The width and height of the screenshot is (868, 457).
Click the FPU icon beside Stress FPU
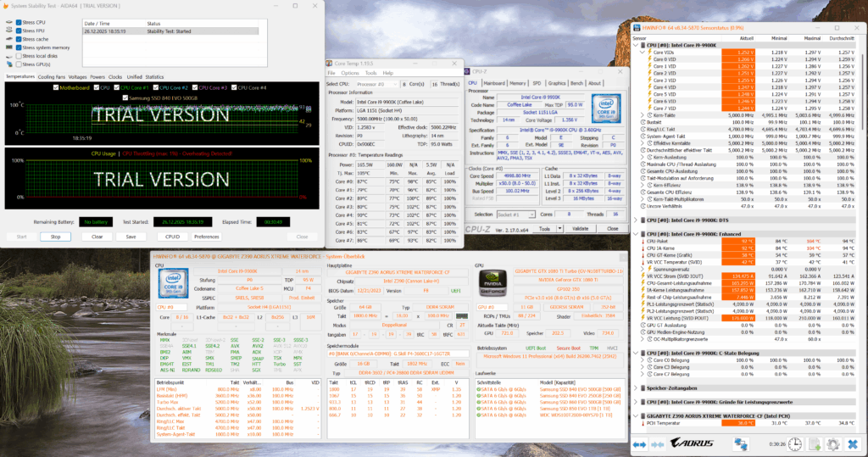click(8, 31)
